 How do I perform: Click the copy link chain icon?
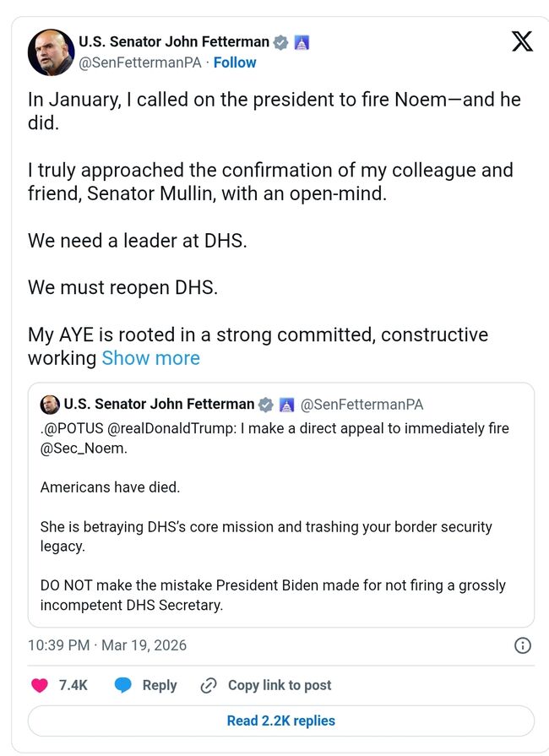[x=209, y=685]
